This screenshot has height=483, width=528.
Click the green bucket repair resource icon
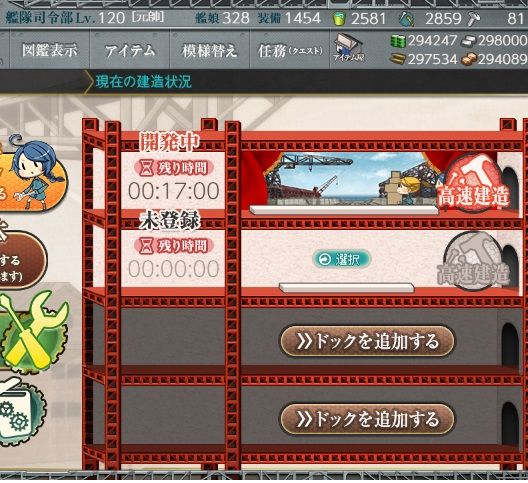(x=339, y=19)
